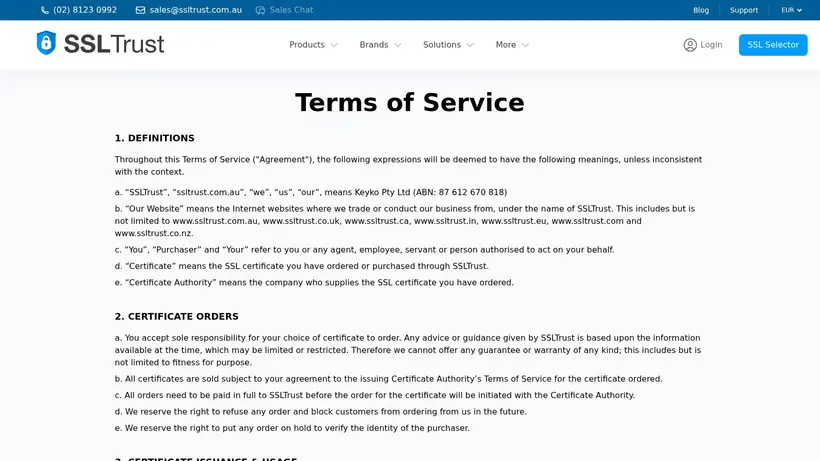Click the user avatar icon beside Login
The height and width of the screenshot is (461, 820).
(690, 45)
